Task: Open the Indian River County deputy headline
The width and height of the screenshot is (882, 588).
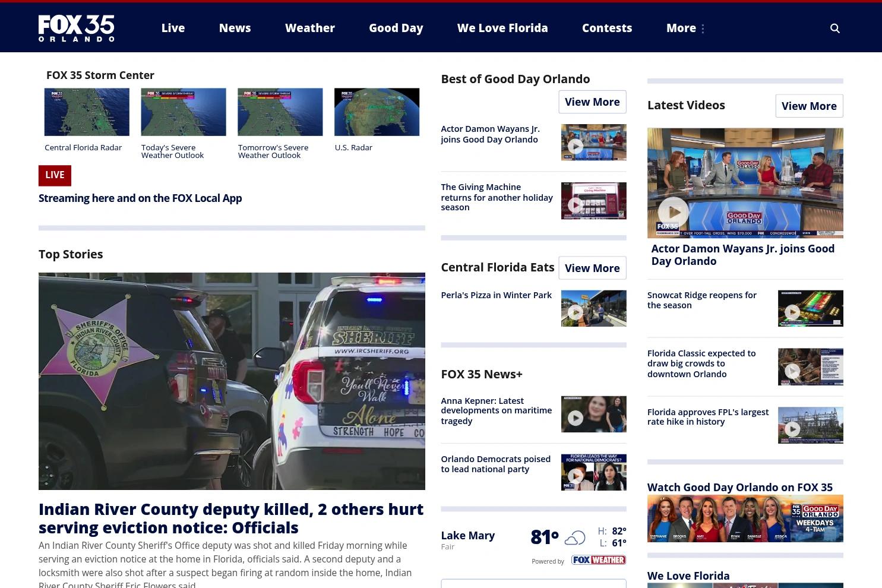Action: pyautogui.click(x=231, y=519)
